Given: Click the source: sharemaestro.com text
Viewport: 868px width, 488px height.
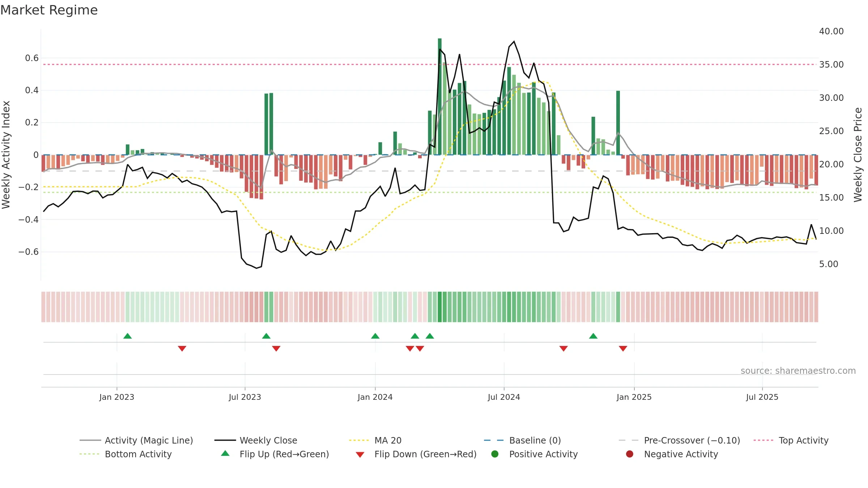Looking at the screenshot, I should click(x=798, y=371).
